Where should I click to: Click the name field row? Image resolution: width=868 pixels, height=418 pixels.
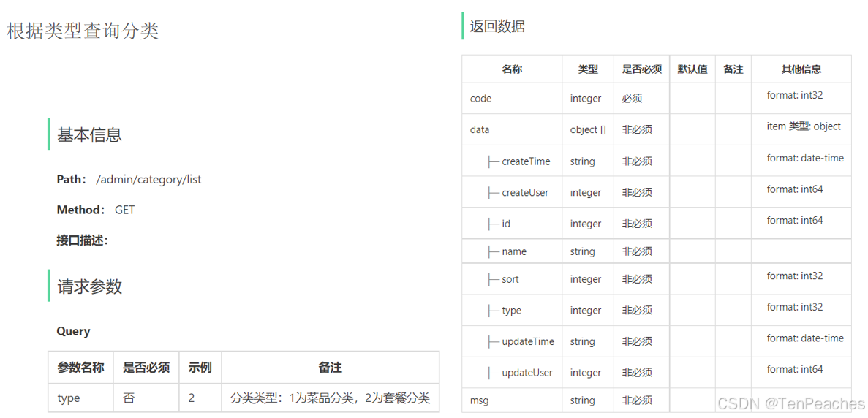[x=656, y=251]
